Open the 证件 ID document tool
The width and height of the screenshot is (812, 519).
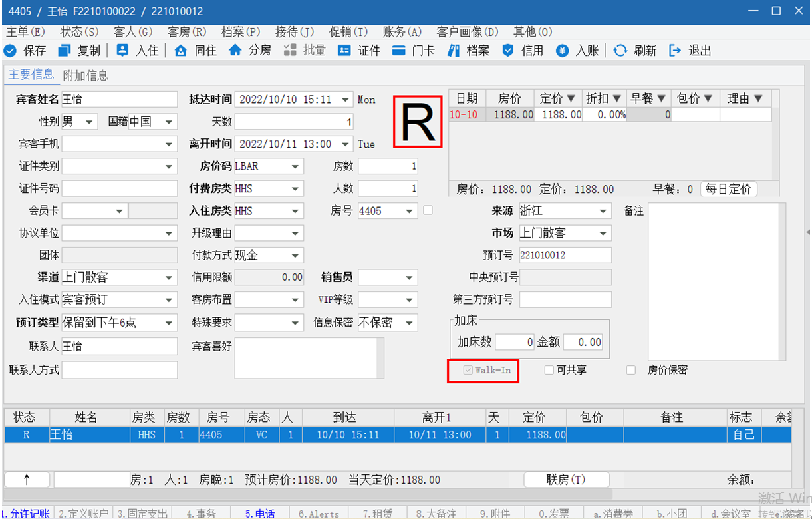(344, 50)
